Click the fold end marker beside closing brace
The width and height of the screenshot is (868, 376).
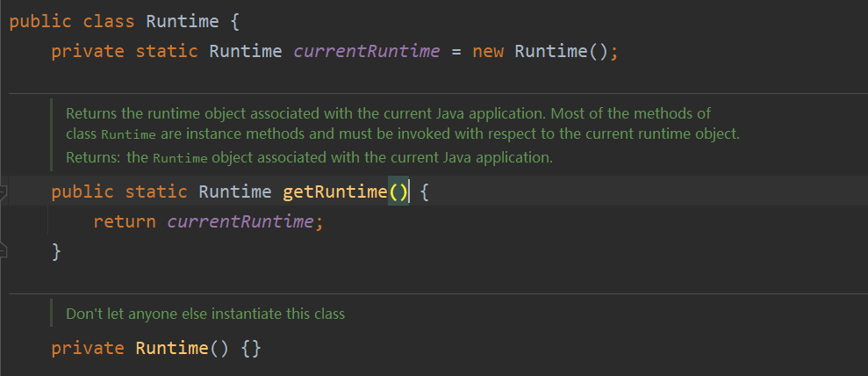tap(3, 251)
